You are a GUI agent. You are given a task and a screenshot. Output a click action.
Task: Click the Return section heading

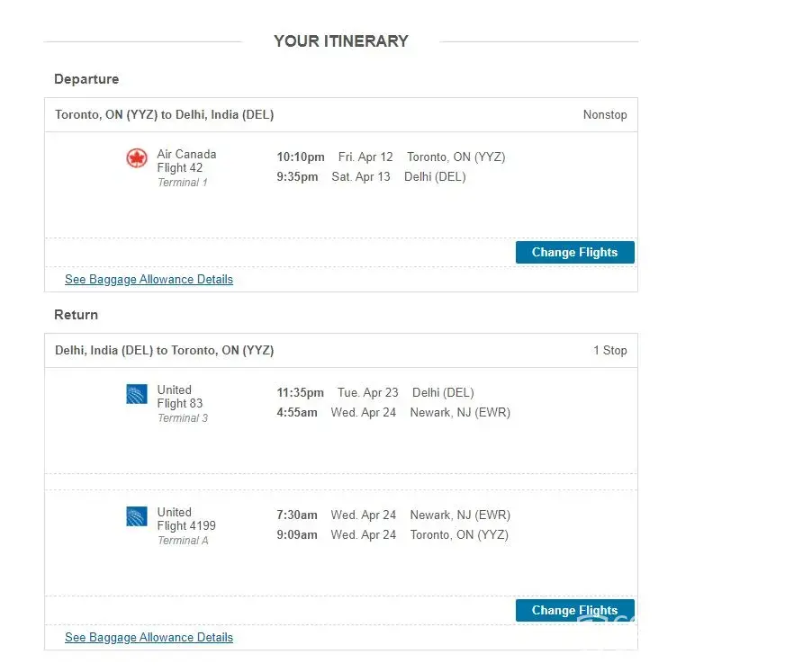tap(76, 315)
